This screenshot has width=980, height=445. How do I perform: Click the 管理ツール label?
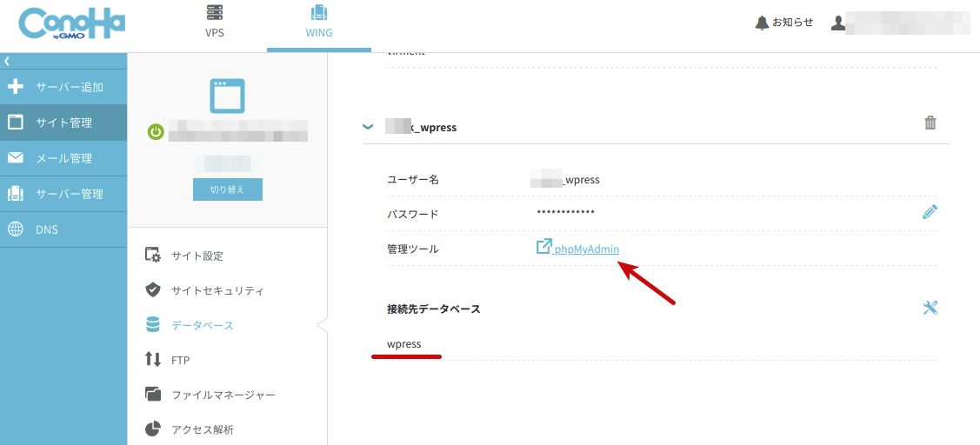[413, 249]
